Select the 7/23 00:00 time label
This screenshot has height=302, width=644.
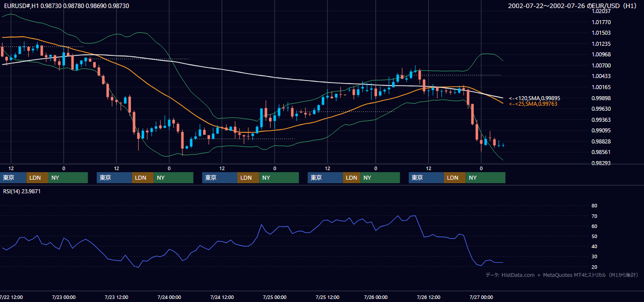pos(63,297)
